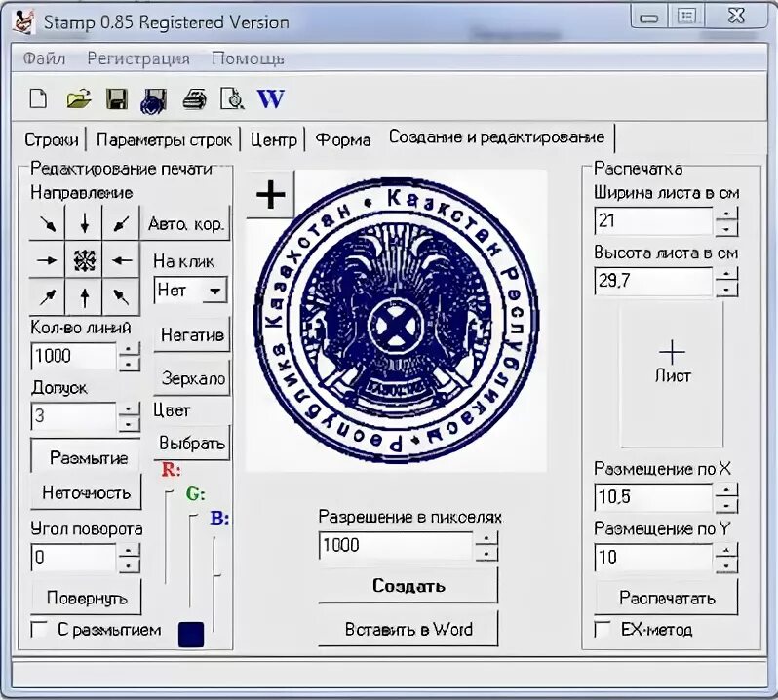Select the Создание и редактирование tab
This screenshot has height=700, width=778.
(496, 136)
